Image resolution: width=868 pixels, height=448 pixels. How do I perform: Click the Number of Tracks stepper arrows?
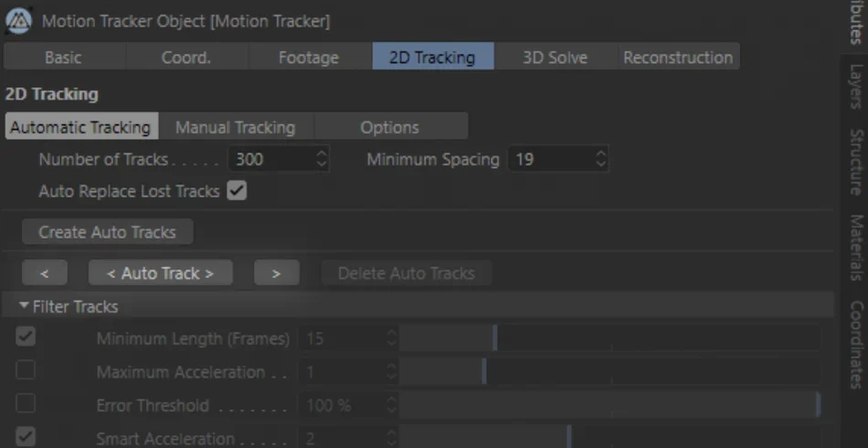[x=323, y=159]
